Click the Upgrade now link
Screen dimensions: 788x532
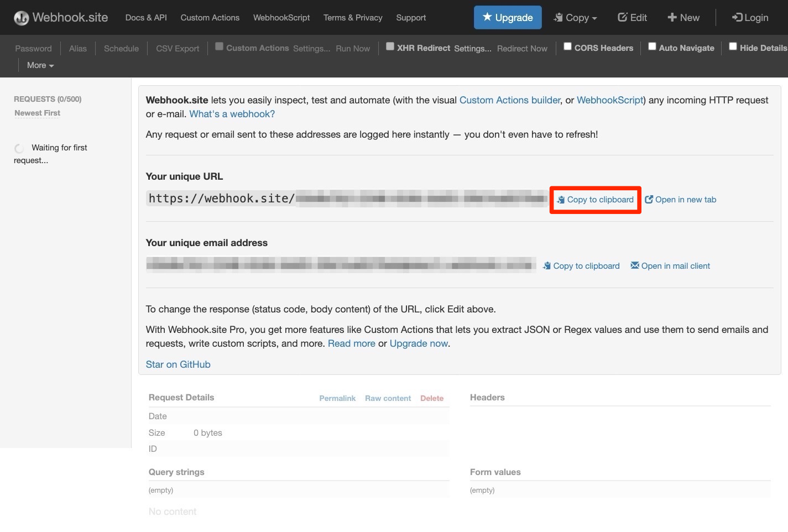(x=419, y=343)
